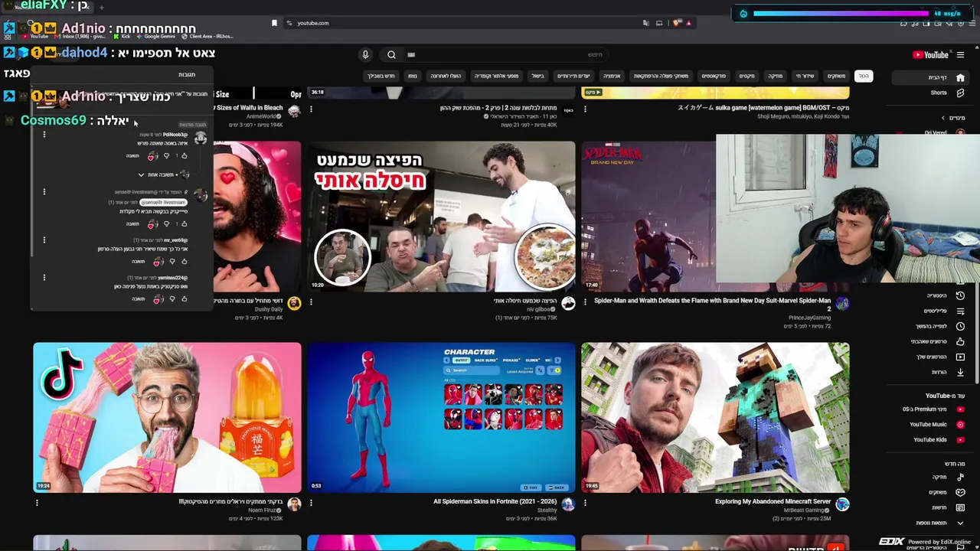Like mr_ver69's comment

tap(184, 262)
